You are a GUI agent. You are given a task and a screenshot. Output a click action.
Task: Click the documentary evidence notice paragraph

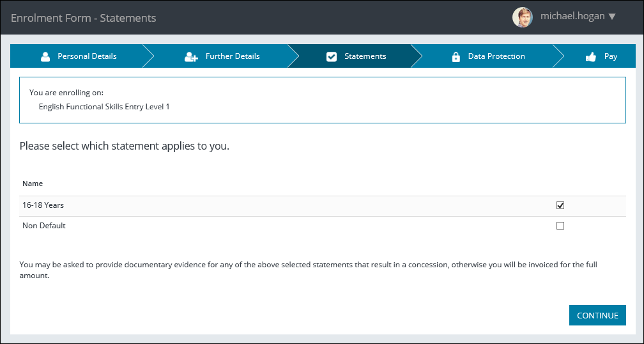tap(308, 270)
